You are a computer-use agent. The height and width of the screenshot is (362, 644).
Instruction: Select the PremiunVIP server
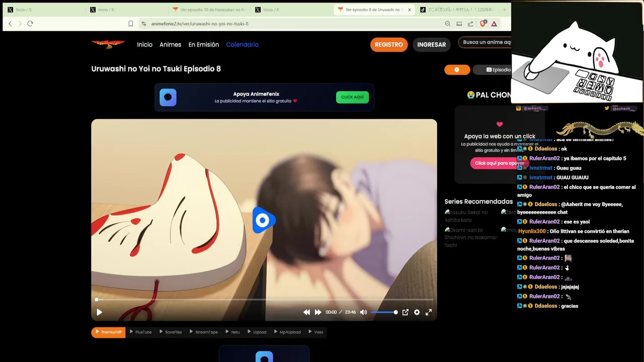[x=108, y=332]
